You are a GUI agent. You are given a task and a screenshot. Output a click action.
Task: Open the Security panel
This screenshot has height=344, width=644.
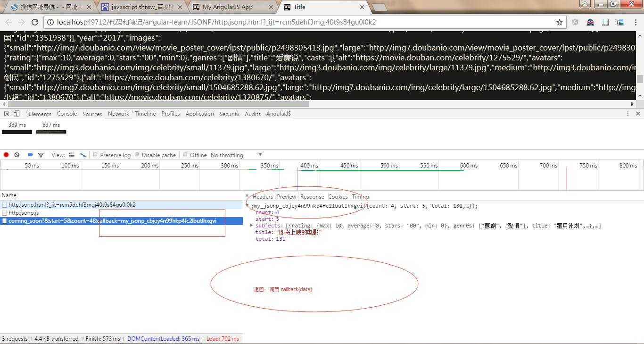[x=230, y=114]
